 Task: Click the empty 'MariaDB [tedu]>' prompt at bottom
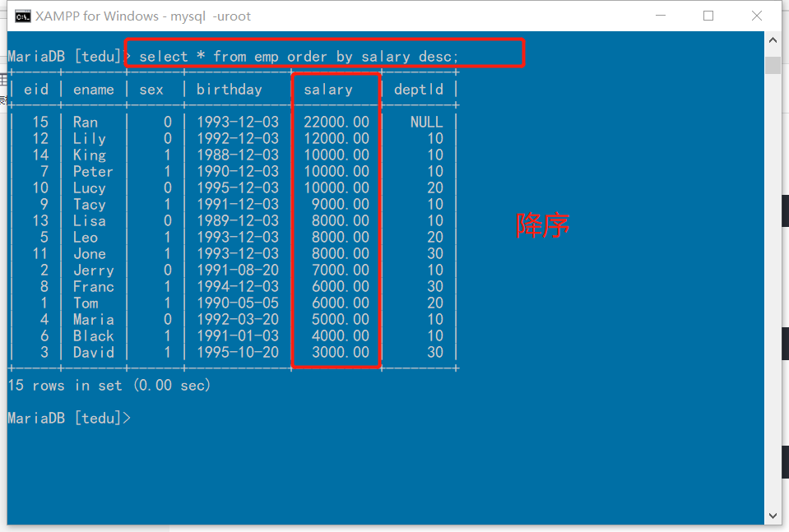click(69, 419)
